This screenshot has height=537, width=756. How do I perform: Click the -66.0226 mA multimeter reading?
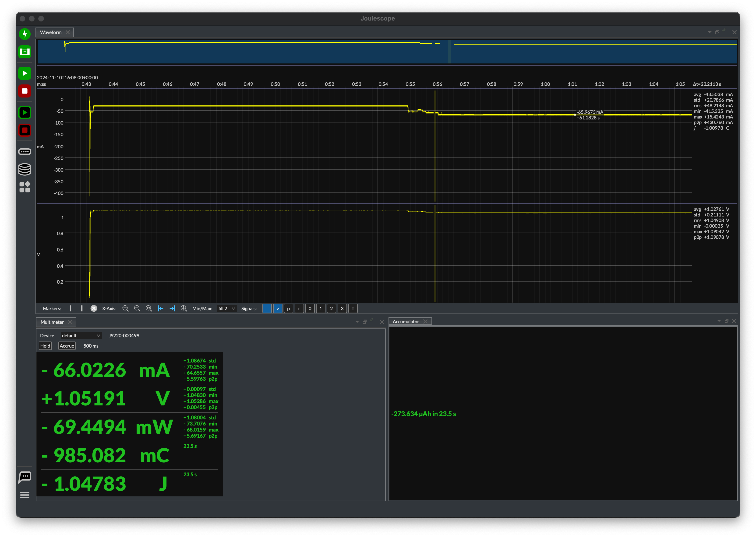106,370
